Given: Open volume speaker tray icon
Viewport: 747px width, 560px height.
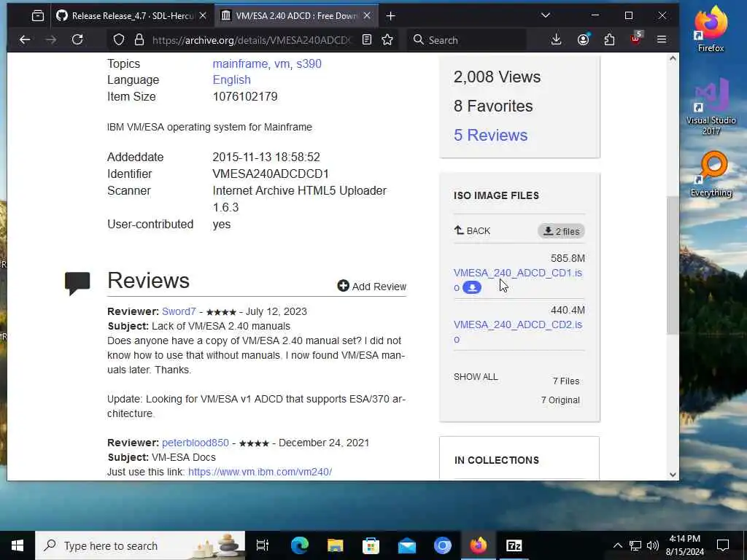Looking at the screenshot, I should (x=653, y=545).
